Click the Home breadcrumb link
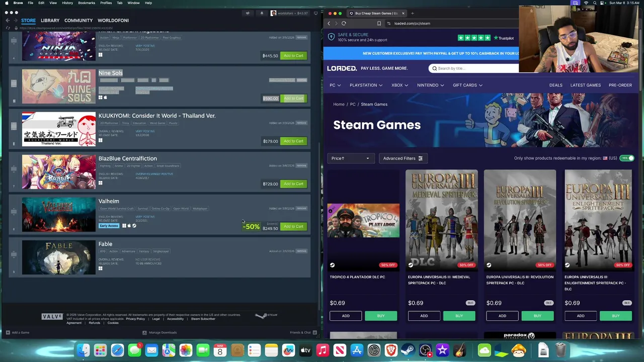 click(339, 104)
